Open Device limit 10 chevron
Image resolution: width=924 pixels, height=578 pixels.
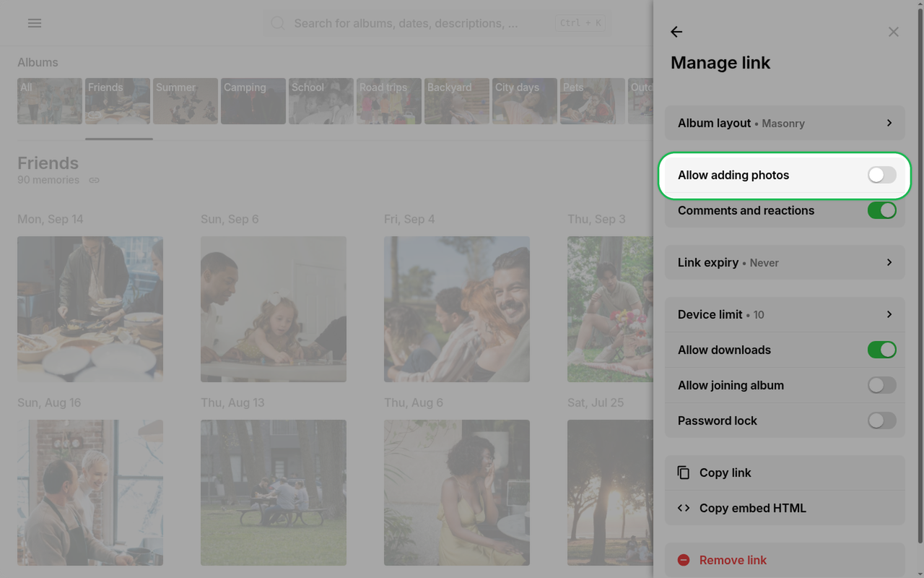click(x=889, y=314)
